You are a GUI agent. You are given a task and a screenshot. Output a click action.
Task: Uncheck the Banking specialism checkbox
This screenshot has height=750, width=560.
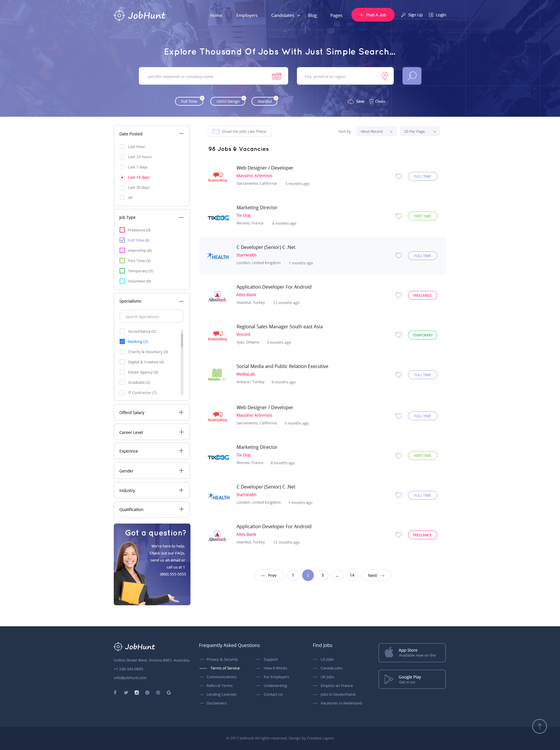[122, 341]
